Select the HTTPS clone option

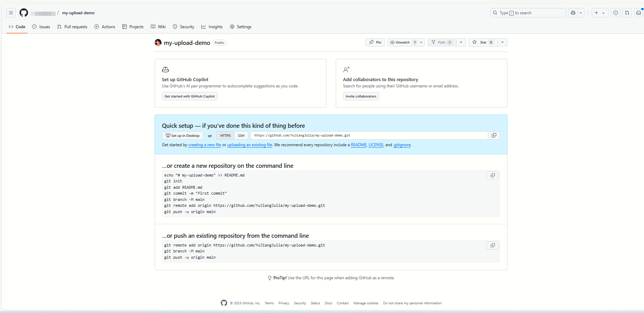tap(225, 136)
